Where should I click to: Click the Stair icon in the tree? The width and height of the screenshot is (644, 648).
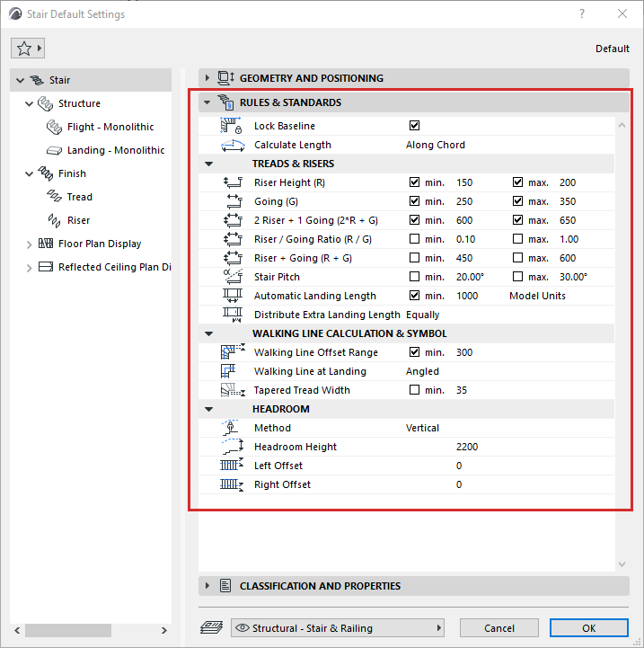(37, 80)
